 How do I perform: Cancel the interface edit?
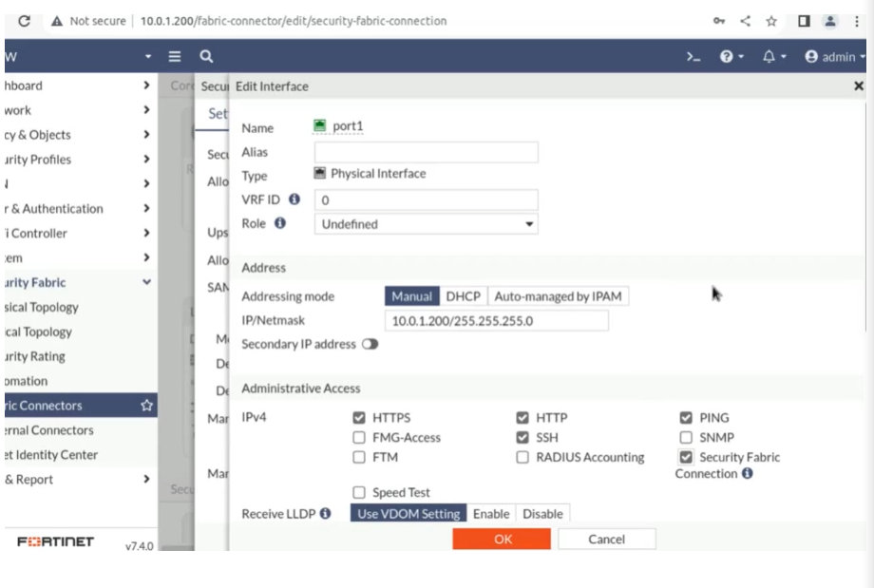point(606,539)
